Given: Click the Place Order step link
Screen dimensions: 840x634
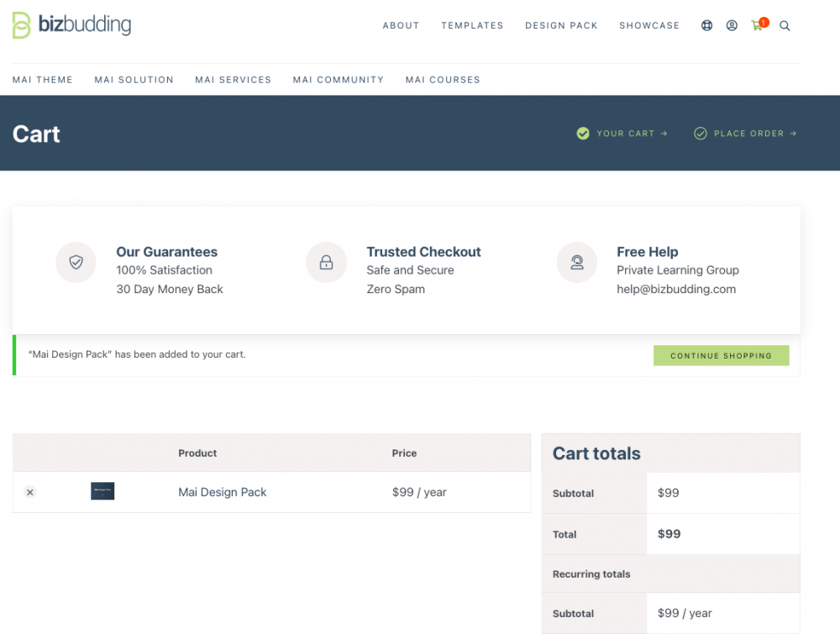Looking at the screenshot, I should 745,134.
